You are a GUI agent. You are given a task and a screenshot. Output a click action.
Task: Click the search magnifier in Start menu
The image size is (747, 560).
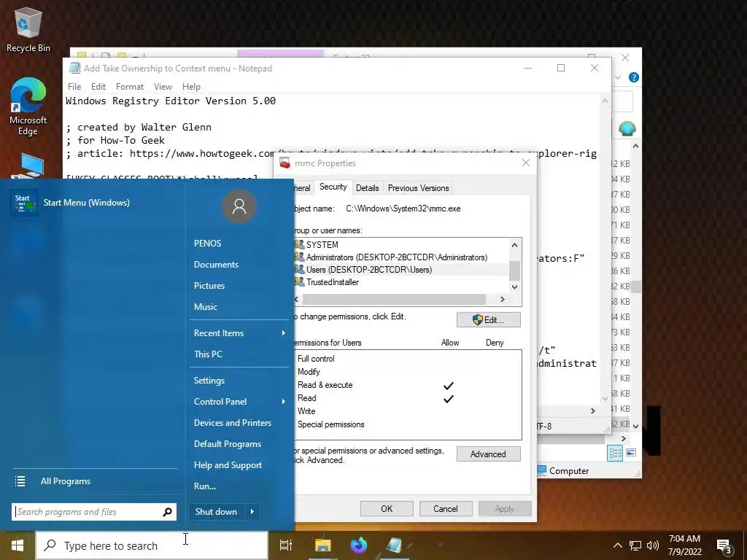(167, 512)
